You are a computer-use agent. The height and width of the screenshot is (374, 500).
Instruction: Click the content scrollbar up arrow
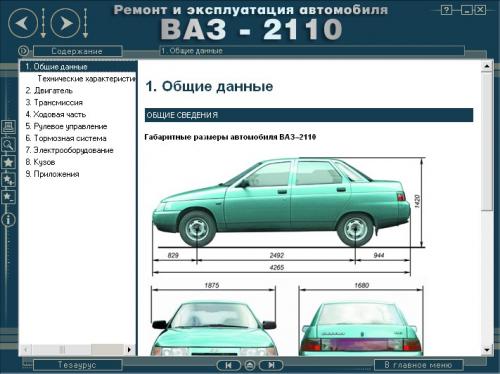pos(487,66)
